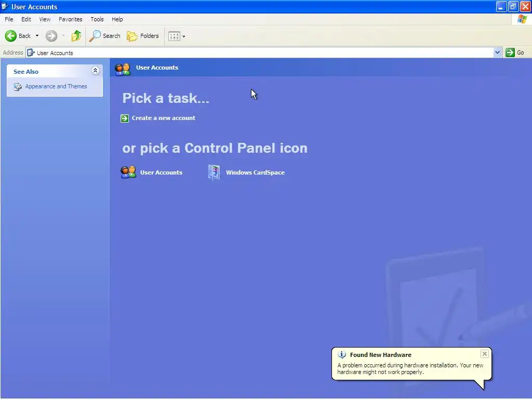The height and width of the screenshot is (399, 532).
Task: Click green arrow beside Create a new account
Action: click(125, 118)
